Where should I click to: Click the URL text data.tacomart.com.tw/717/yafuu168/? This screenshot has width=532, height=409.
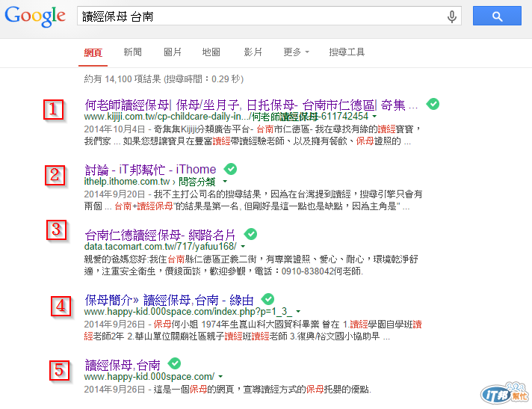click(160, 247)
